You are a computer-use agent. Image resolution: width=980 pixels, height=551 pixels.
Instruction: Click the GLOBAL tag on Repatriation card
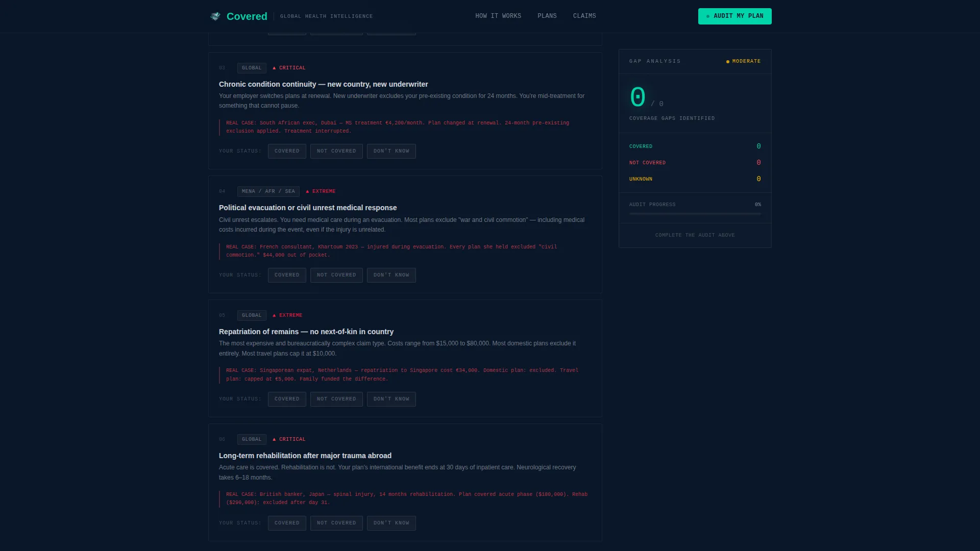[252, 315]
